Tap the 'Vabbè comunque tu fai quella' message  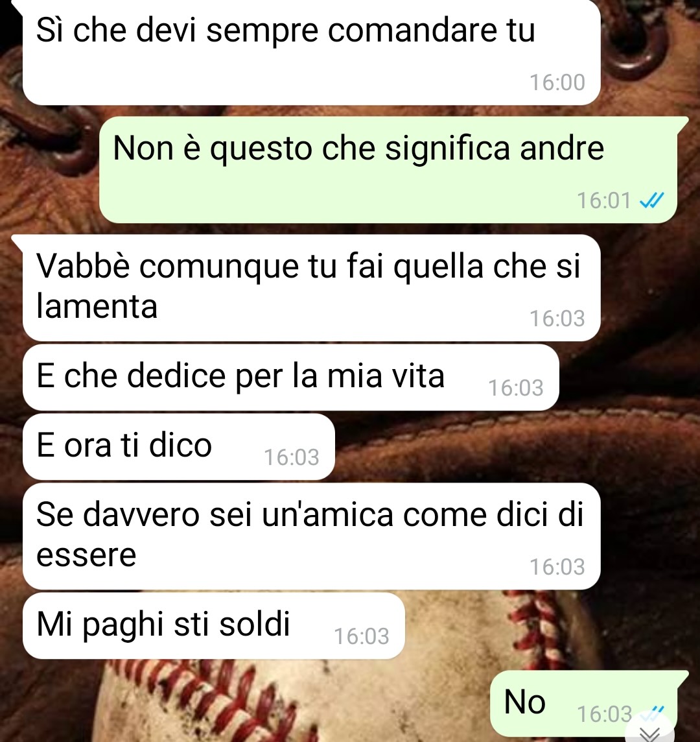[312, 288]
